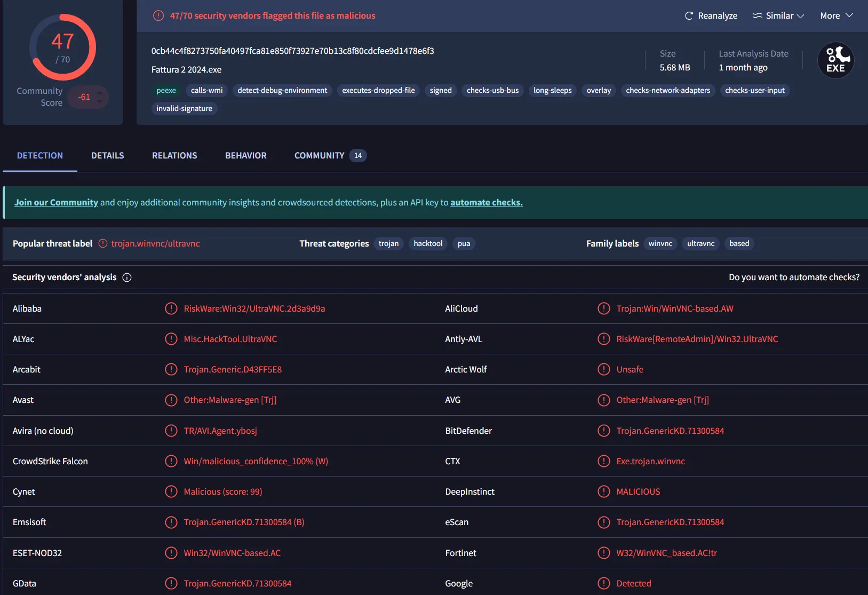This screenshot has width=868, height=595.
Task: Click the info icon beside Security vendors' analysis
Action: (127, 277)
